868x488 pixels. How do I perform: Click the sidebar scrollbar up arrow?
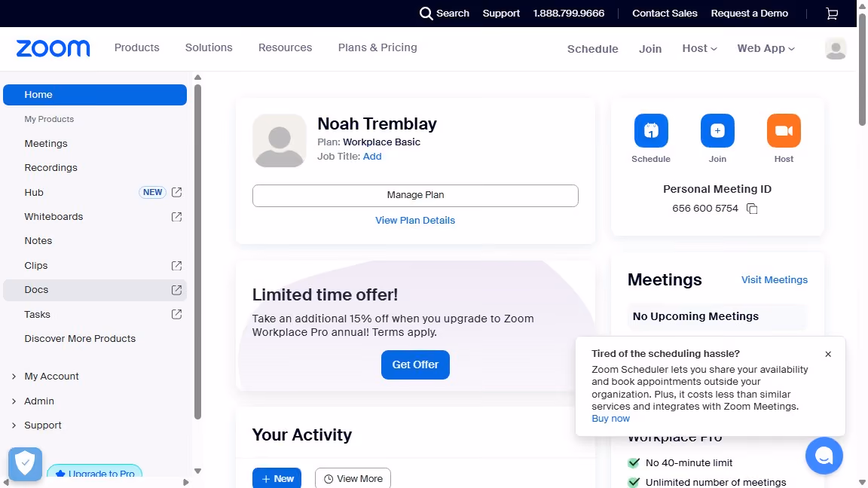pos(197,78)
